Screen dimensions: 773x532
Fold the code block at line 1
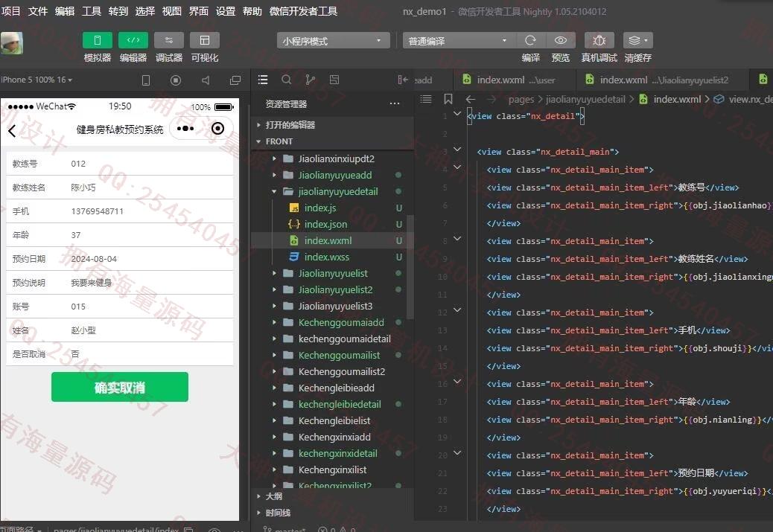point(457,114)
